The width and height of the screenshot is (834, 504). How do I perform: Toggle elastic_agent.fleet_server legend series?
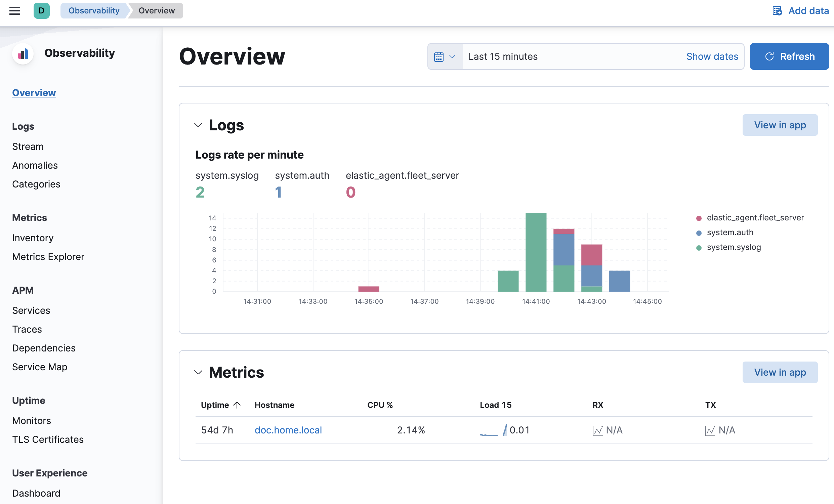755,218
